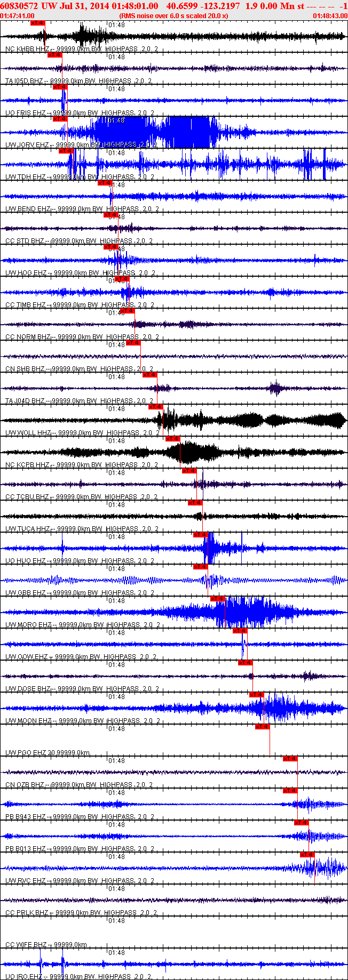Click the red pick marker on NC KHBB trace

(37, 23)
